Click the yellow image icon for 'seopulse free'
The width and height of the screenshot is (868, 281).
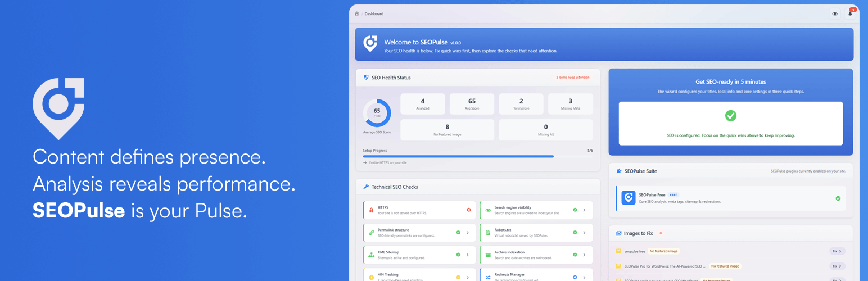tap(618, 251)
